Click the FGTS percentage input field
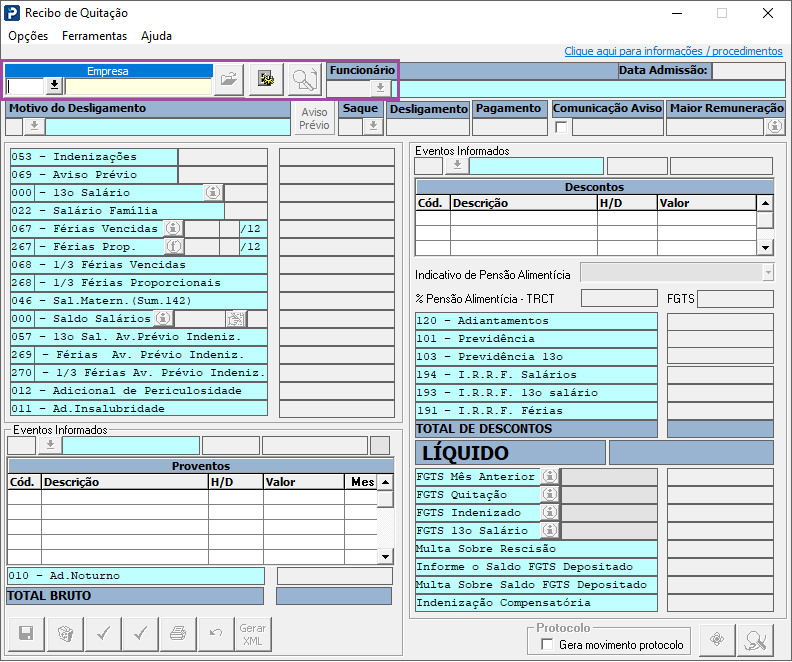 coord(735,299)
